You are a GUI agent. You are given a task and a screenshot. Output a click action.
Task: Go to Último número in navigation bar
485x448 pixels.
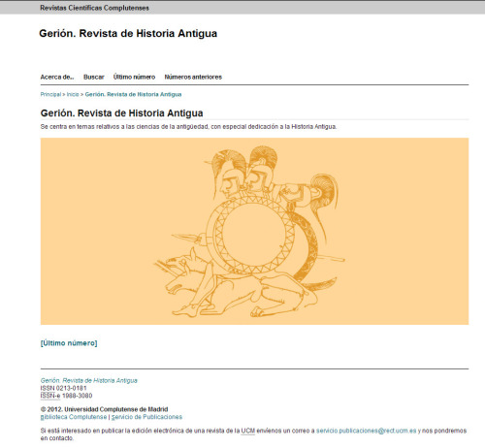134,77
